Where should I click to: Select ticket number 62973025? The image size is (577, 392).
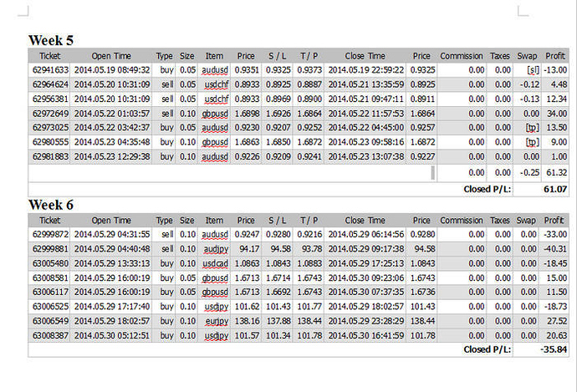(50, 128)
